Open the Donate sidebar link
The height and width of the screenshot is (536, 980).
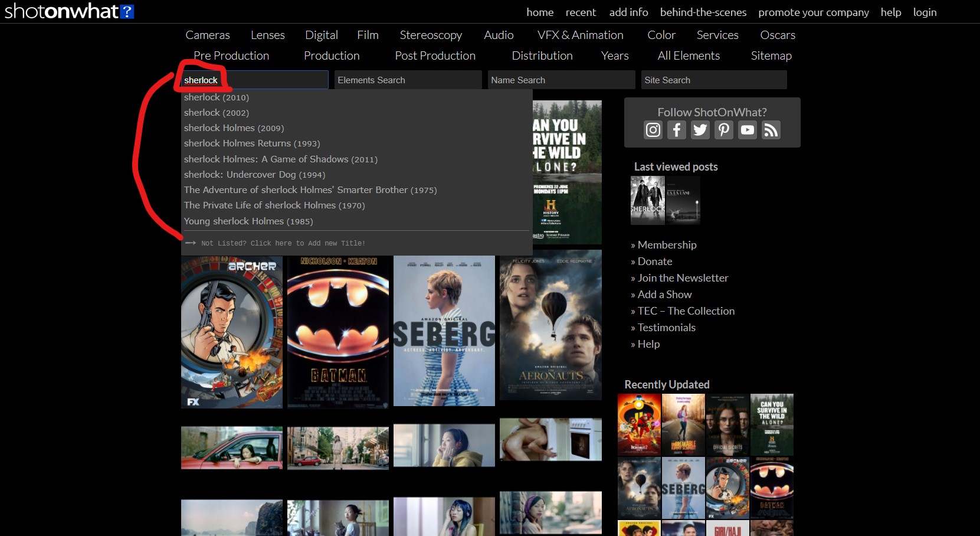(655, 262)
